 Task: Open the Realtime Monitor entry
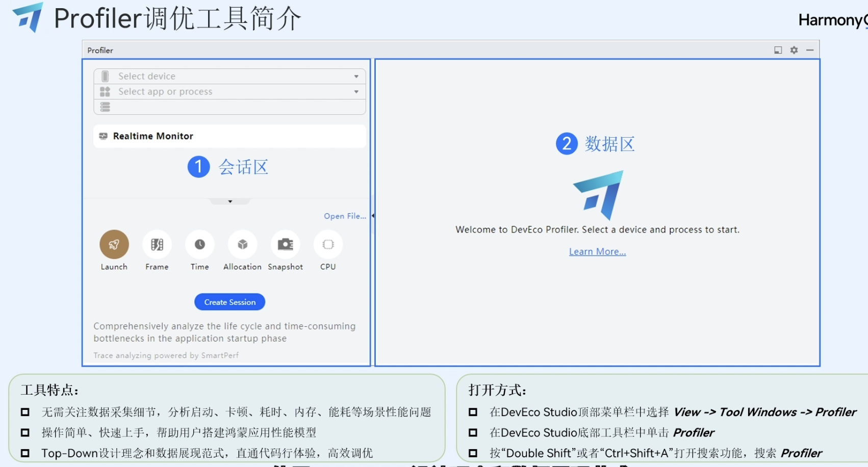tap(229, 136)
